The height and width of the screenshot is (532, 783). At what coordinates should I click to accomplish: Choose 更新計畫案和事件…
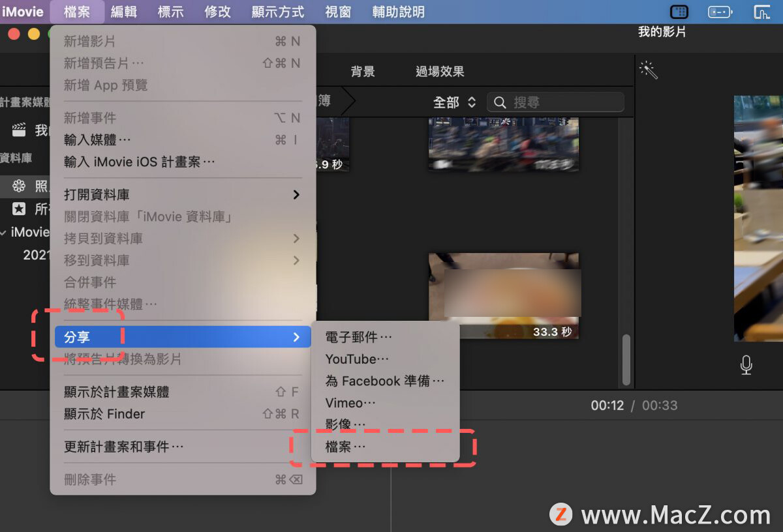(x=183, y=447)
